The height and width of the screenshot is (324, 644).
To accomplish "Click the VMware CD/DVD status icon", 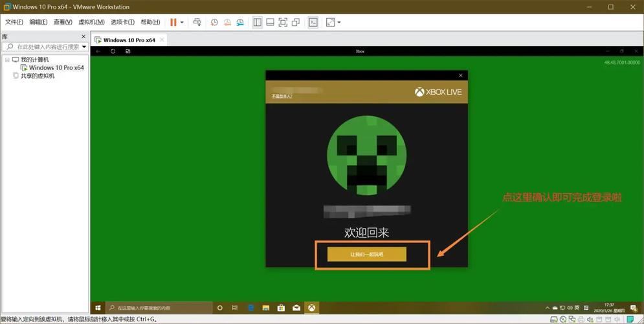I will click(563, 319).
